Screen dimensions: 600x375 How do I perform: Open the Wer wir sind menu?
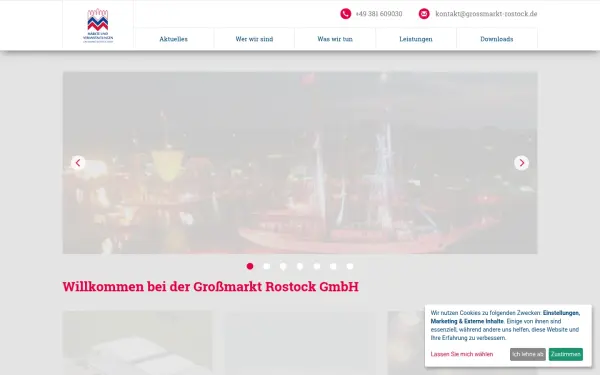pyautogui.click(x=254, y=39)
